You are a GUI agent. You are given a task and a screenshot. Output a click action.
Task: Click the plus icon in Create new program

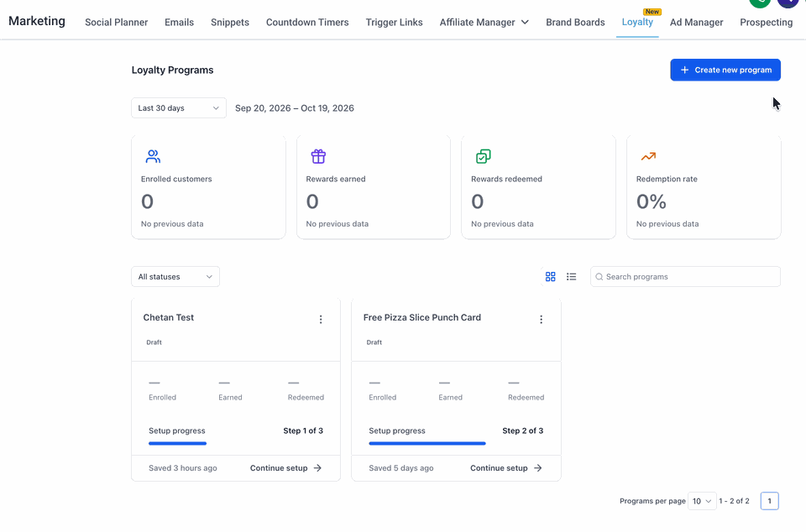(684, 70)
